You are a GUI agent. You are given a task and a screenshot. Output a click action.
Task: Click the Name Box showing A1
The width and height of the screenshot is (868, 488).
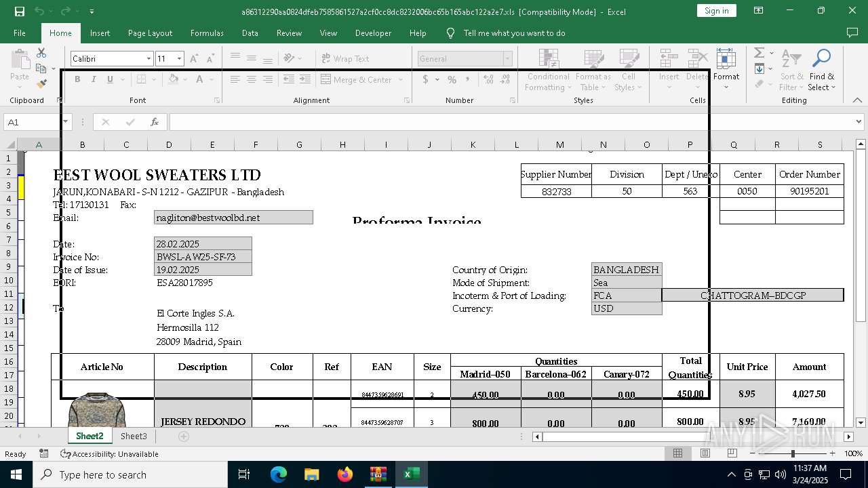point(32,122)
